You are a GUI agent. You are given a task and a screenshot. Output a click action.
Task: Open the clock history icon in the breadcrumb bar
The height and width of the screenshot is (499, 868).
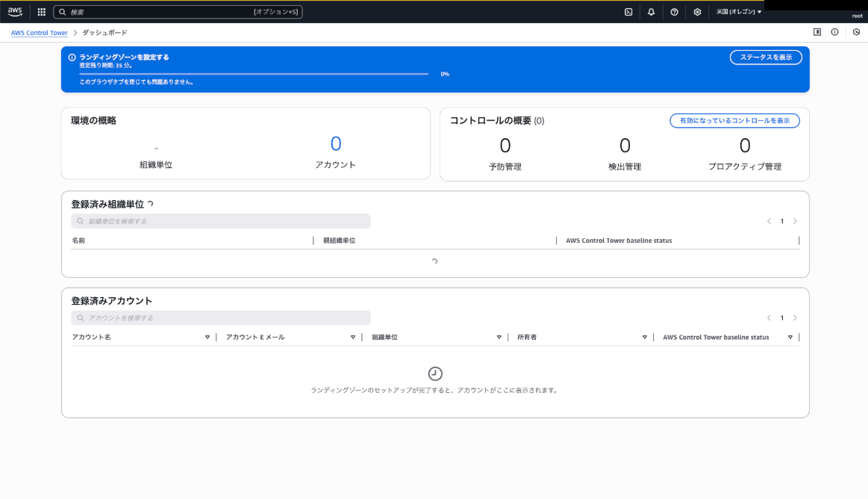point(856,32)
